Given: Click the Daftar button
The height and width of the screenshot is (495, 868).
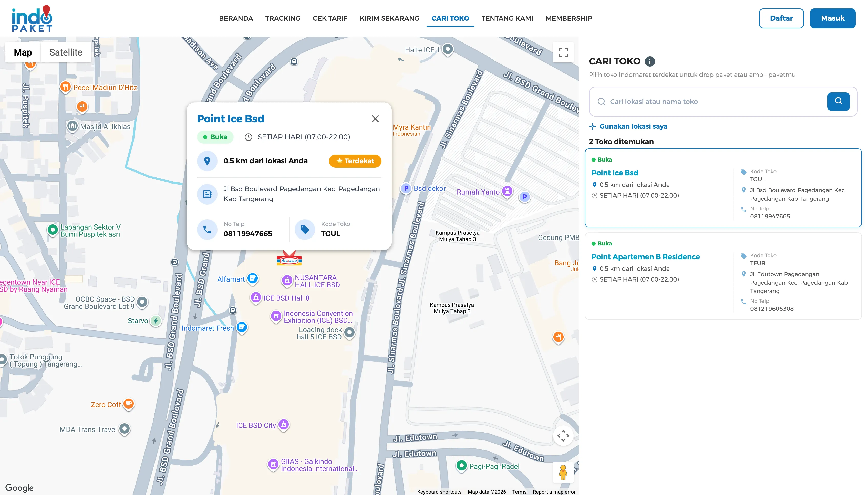Looking at the screenshot, I should 781,18.
